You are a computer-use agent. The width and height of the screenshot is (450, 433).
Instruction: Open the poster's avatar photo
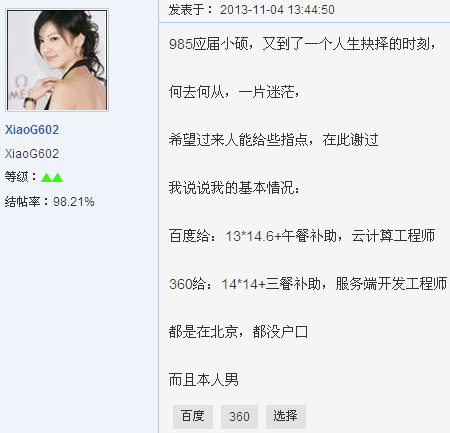tap(57, 60)
